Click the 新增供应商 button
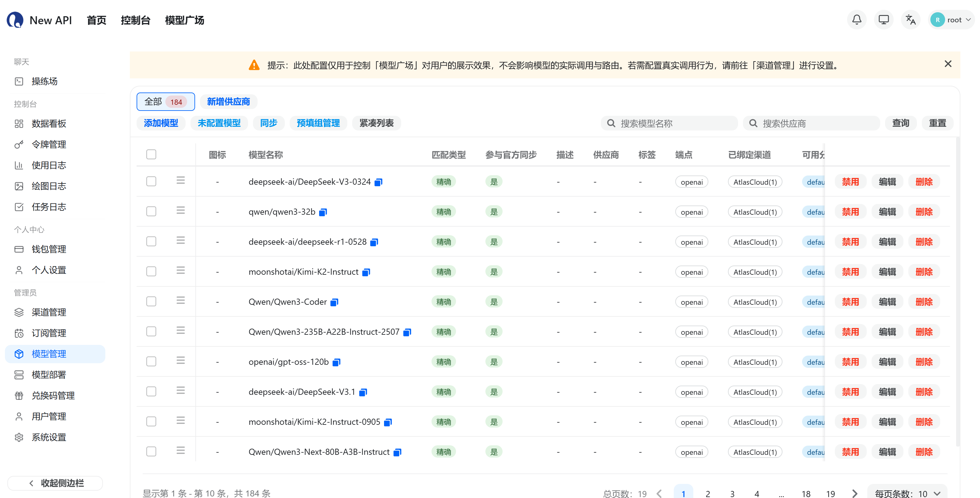Screen dimensions: 980x498 (229, 102)
